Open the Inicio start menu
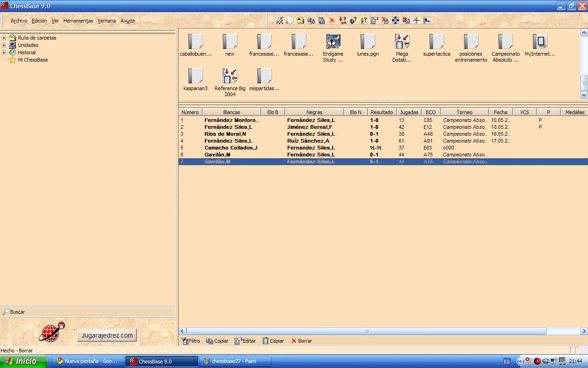 [23, 361]
